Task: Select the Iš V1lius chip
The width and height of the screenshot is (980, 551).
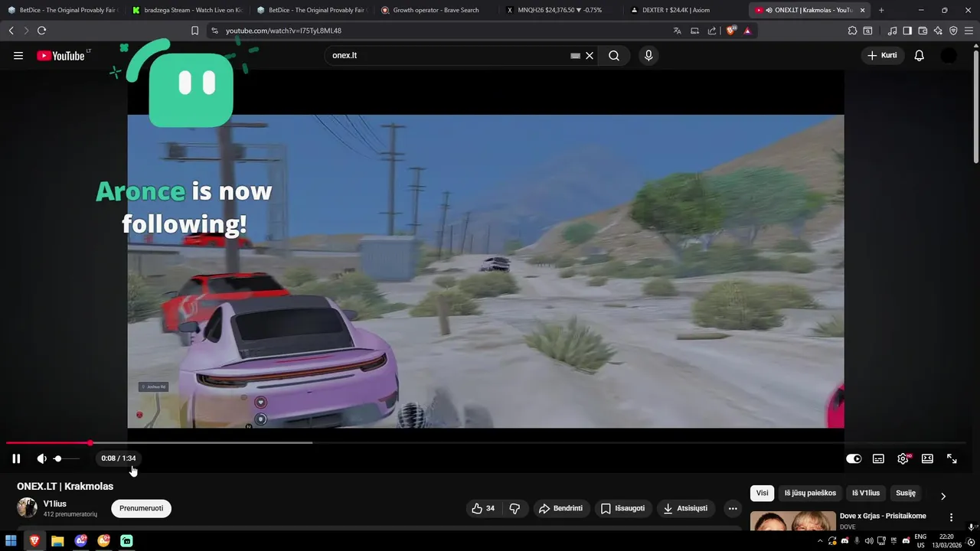Action: 866,493
